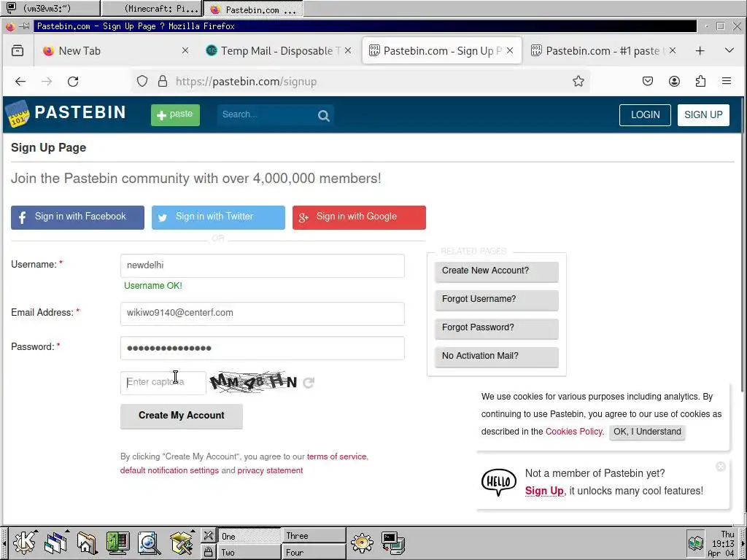
Task: Switch to virtual desktop Two
Action: click(249, 552)
